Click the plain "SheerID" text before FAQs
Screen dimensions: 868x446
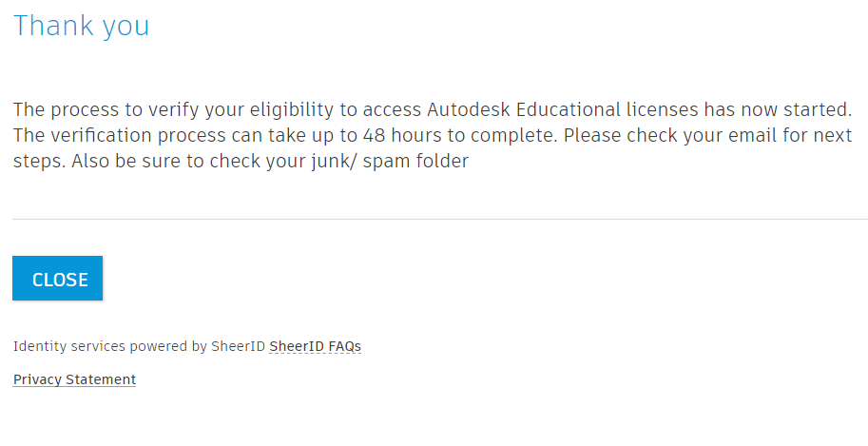[x=239, y=346]
